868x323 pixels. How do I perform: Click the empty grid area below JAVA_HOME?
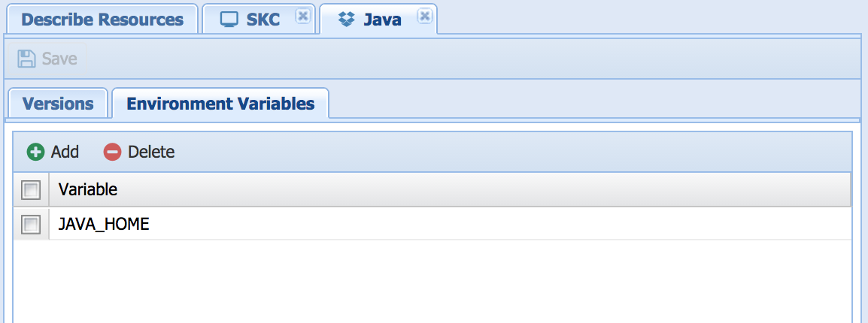(x=432, y=282)
